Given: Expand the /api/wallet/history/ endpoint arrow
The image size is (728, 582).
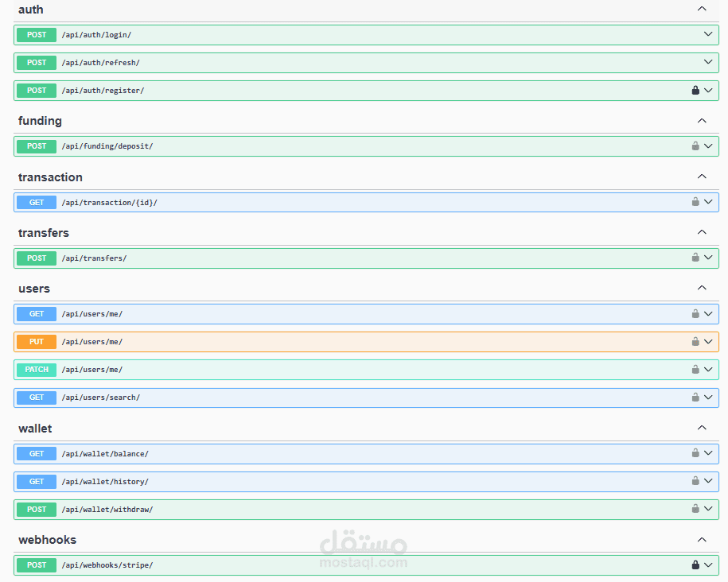Looking at the screenshot, I should (708, 481).
